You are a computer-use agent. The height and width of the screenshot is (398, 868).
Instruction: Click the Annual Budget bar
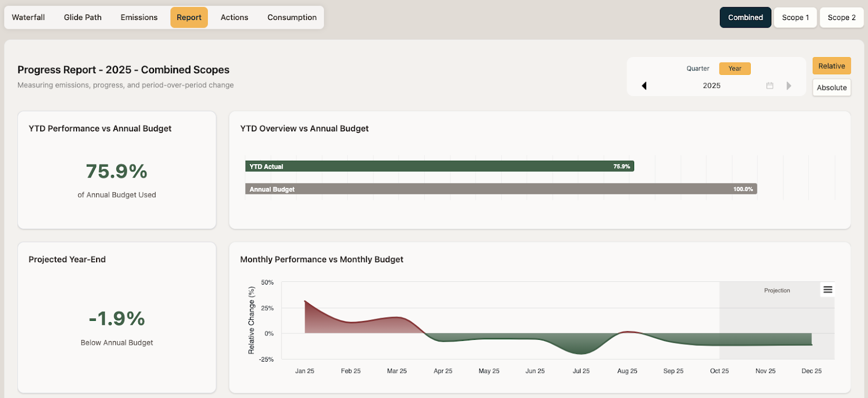click(500, 189)
